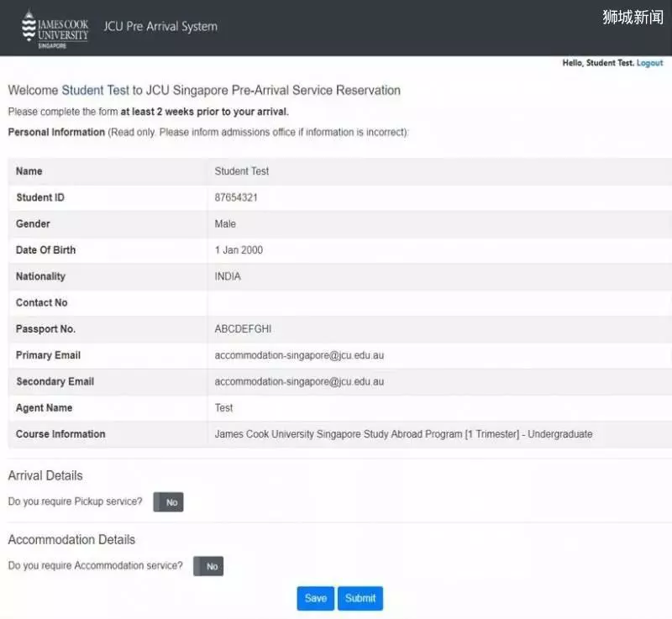Click 'Do you require Accommodation service?' question
Viewport: 672px width, 619px height.
tap(95, 566)
